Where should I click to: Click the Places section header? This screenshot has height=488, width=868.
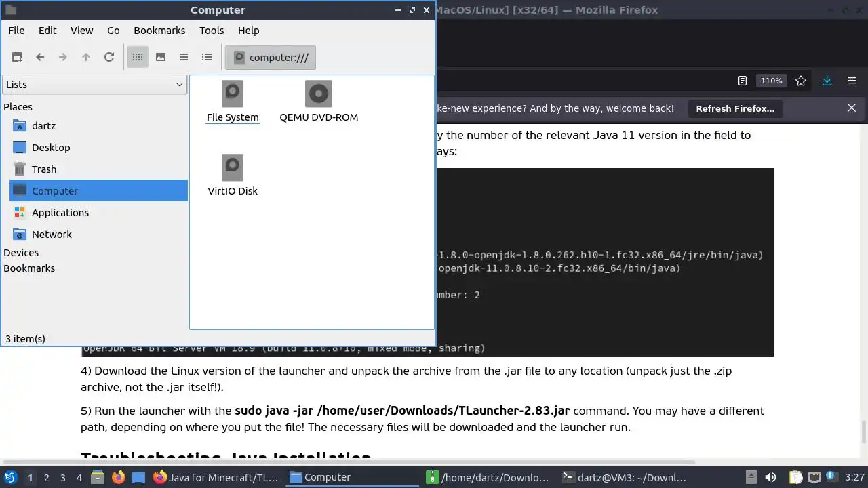coord(18,106)
